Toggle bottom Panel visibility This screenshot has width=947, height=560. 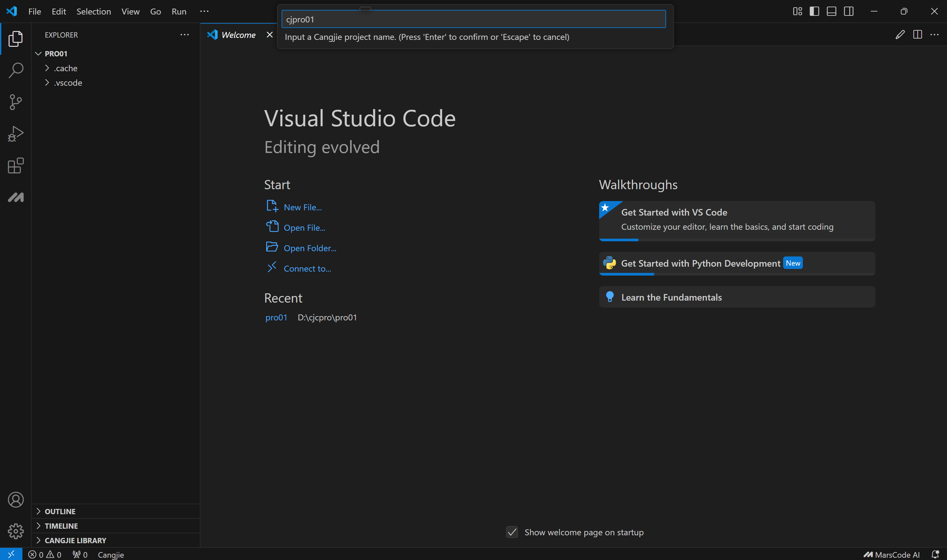click(x=832, y=11)
